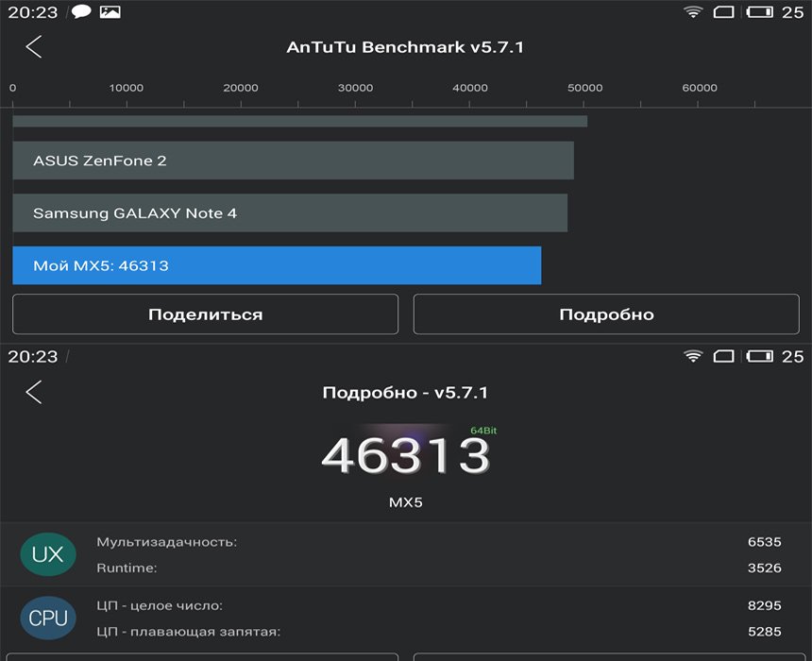Tap Wi-Fi icon above the Подробно title
The height and width of the screenshot is (661, 812).
pos(693,356)
